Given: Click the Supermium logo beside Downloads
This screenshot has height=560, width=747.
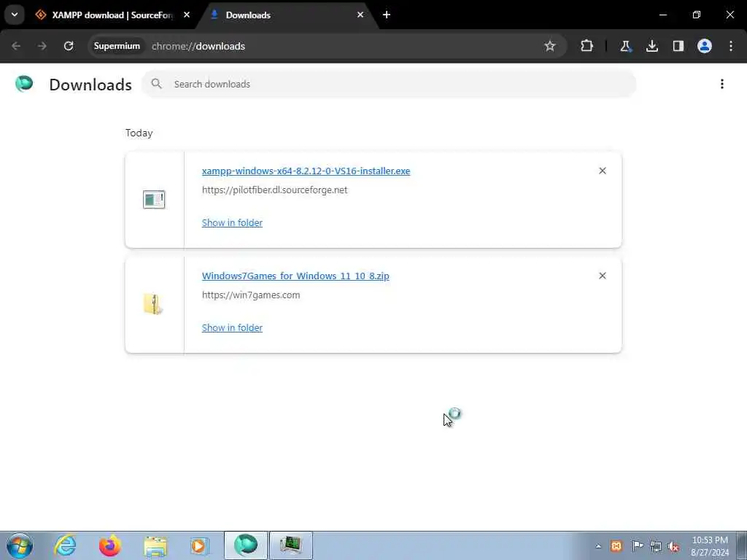Looking at the screenshot, I should 24,84.
